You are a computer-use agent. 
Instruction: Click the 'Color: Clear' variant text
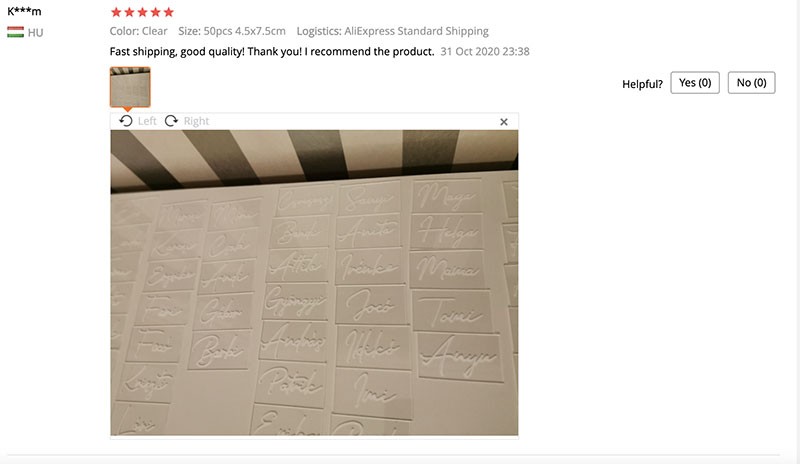[x=138, y=31]
